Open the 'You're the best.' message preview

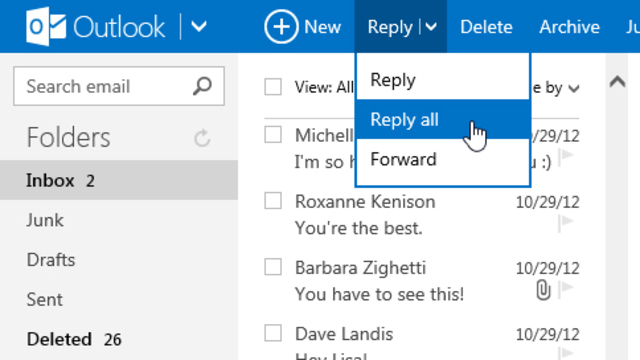(358, 228)
